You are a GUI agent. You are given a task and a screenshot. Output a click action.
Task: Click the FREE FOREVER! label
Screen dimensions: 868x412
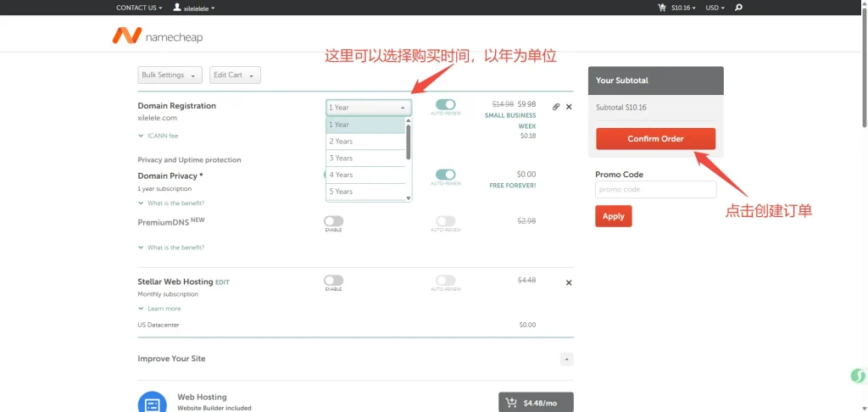pos(513,186)
